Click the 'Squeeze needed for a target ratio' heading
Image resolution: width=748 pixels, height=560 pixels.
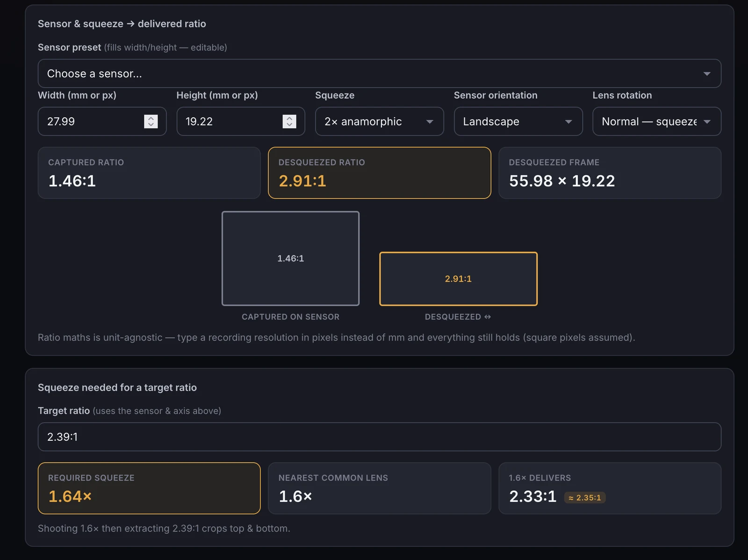[117, 388]
